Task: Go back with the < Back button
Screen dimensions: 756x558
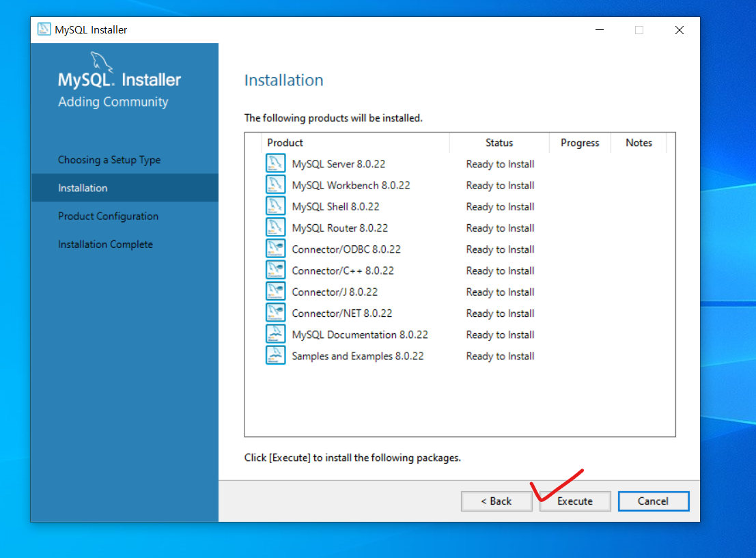Action: pyautogui.click(x=496, y=501)
